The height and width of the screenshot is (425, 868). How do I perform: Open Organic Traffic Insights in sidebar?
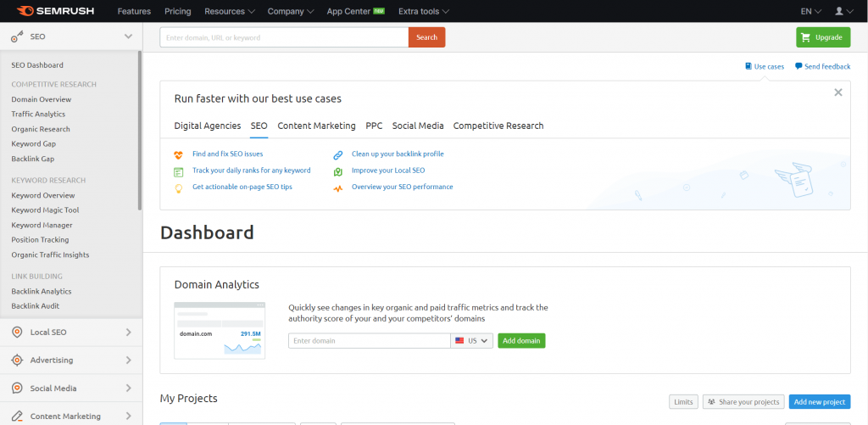coord(50,254)
